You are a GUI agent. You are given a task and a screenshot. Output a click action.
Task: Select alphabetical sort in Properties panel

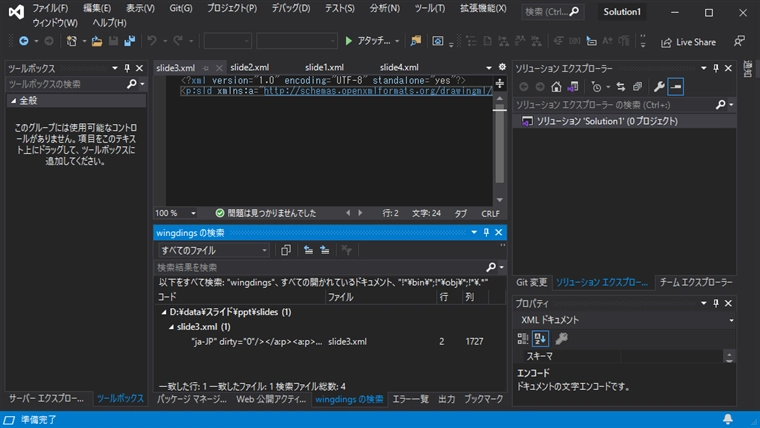(x=540, y=338)
